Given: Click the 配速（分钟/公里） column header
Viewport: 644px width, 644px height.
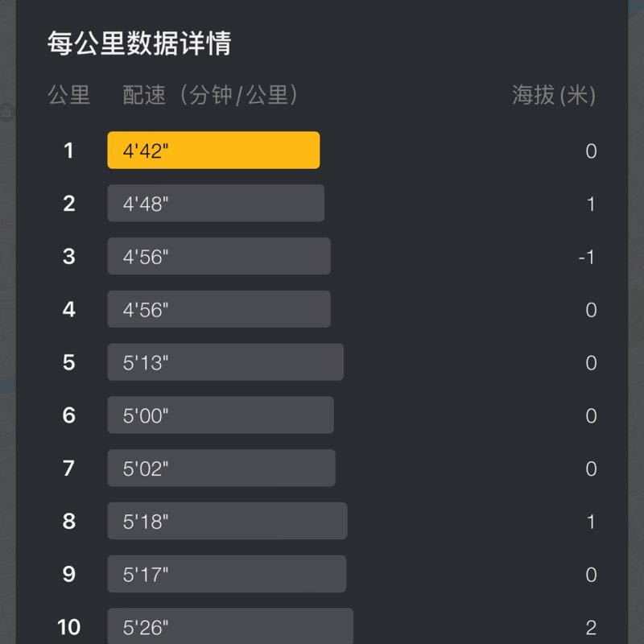Looking at the screenshot, I should pos(211,95).
